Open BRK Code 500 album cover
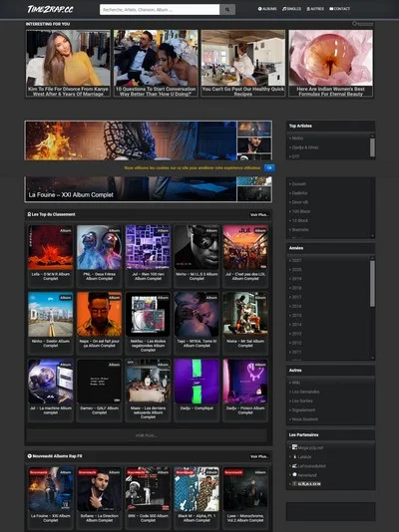This screenshot has width=399, height=532. (148, 489)
